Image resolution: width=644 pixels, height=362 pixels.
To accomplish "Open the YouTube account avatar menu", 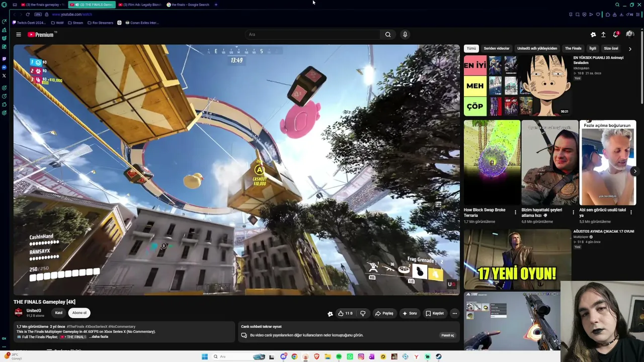I will tap(630, 35).
